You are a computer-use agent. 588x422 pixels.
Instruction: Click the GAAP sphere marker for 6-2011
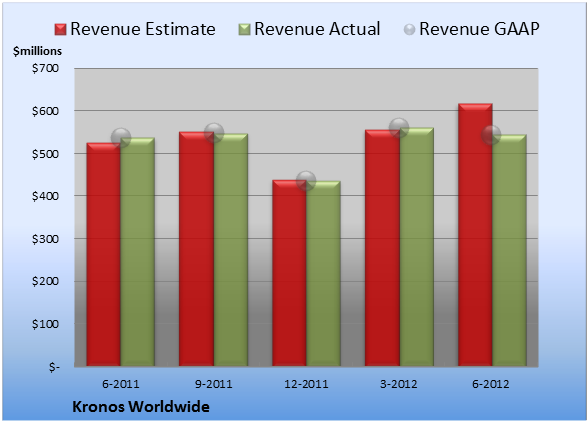[x=121, y=137]
